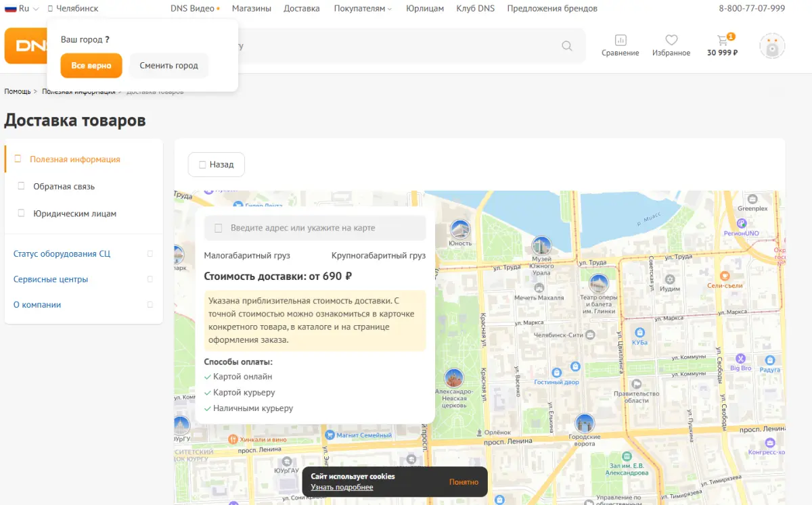Click the Александро-Невская церковь map marker
The height and width of the screenshot is (505, 812).
tap(453, 378)
